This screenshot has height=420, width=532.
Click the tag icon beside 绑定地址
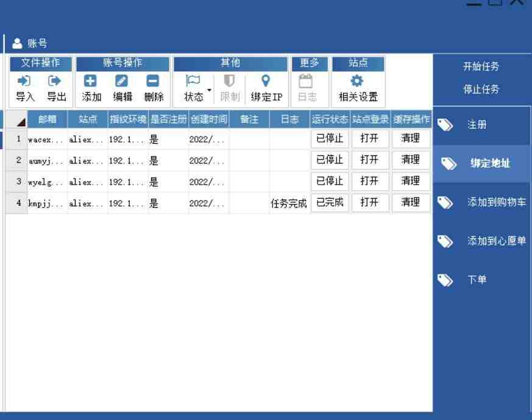(x=449, y=163)
